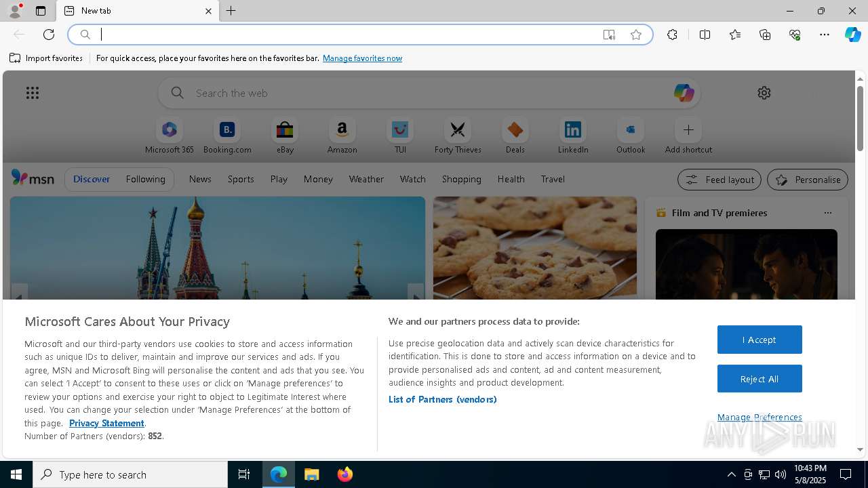Open the immersive reader icon in address bar
Image resolution: width=868 pixels, height=488 pixels.
coord(609,35)
